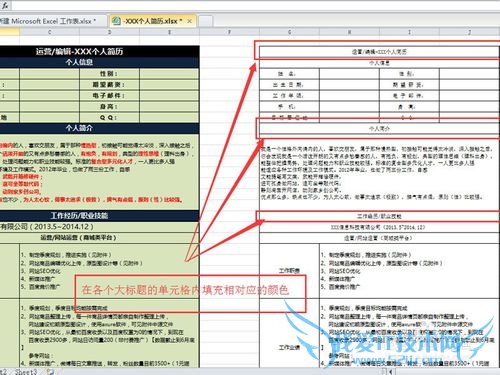Select the dark 个人信息 heading cell
This screenshot has height=375, width=500.
coord(99,62)
